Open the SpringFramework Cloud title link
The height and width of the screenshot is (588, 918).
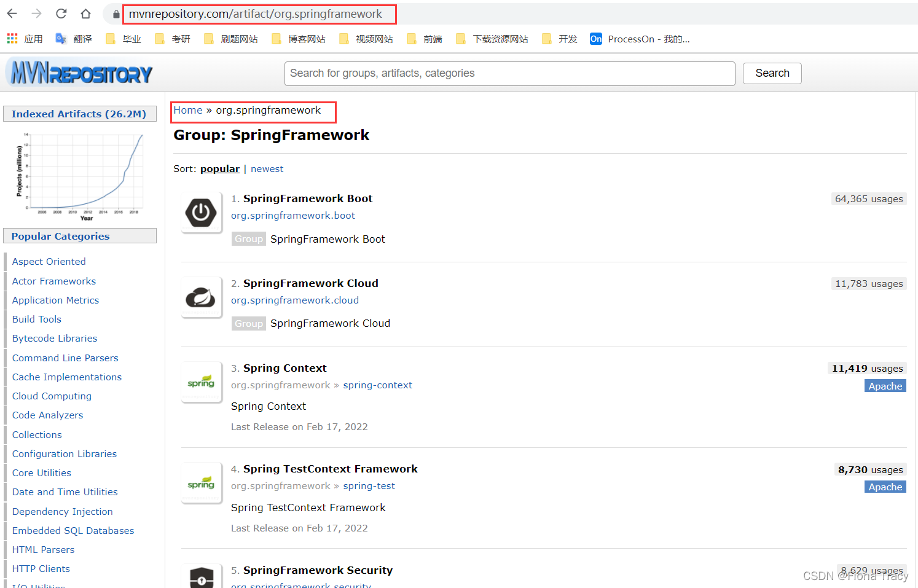pos(311,283)
